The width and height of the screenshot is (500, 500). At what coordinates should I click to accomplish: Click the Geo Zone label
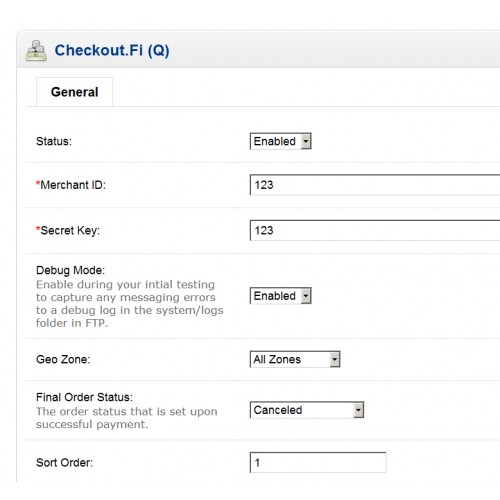[x=63, y=359]
